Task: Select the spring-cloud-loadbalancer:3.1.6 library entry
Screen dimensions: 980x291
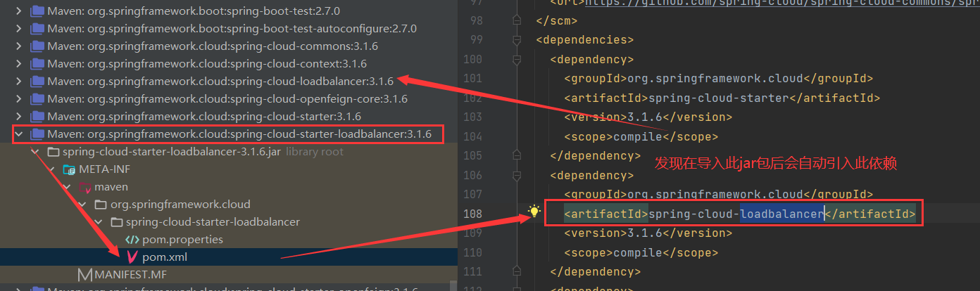Action: [x=220, y=82]
